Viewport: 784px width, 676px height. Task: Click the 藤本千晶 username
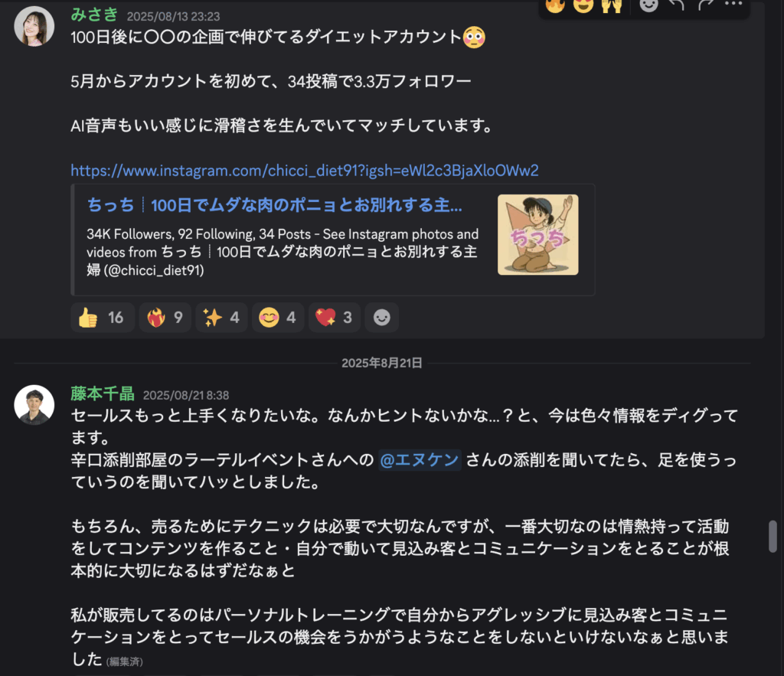(x=103, y=394)
